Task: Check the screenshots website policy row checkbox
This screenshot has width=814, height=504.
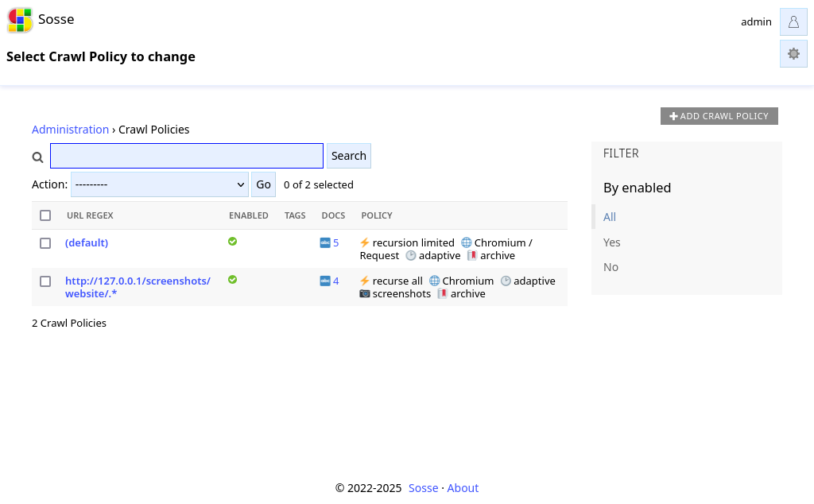Action: coord(45,281)
